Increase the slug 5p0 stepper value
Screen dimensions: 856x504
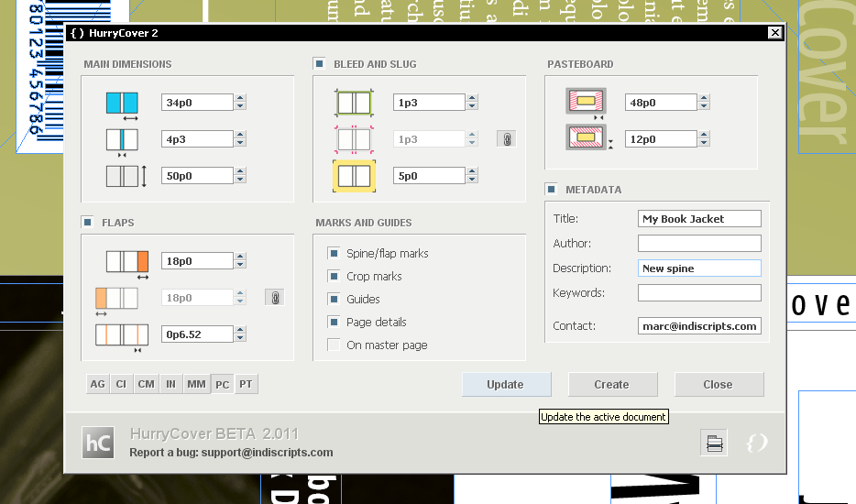point(472,171)
